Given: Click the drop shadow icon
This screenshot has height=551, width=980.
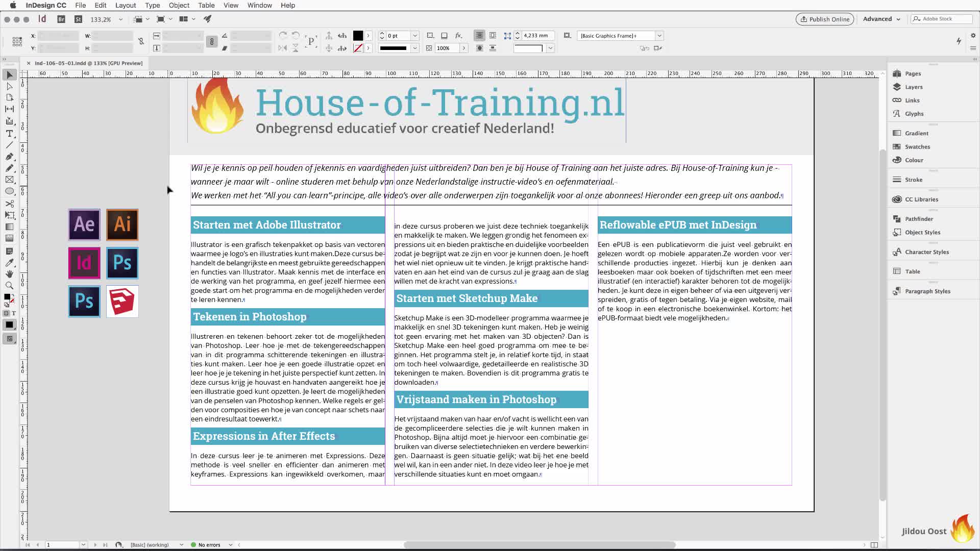Looking at the screenshot, I should click(x=444, y=36).
